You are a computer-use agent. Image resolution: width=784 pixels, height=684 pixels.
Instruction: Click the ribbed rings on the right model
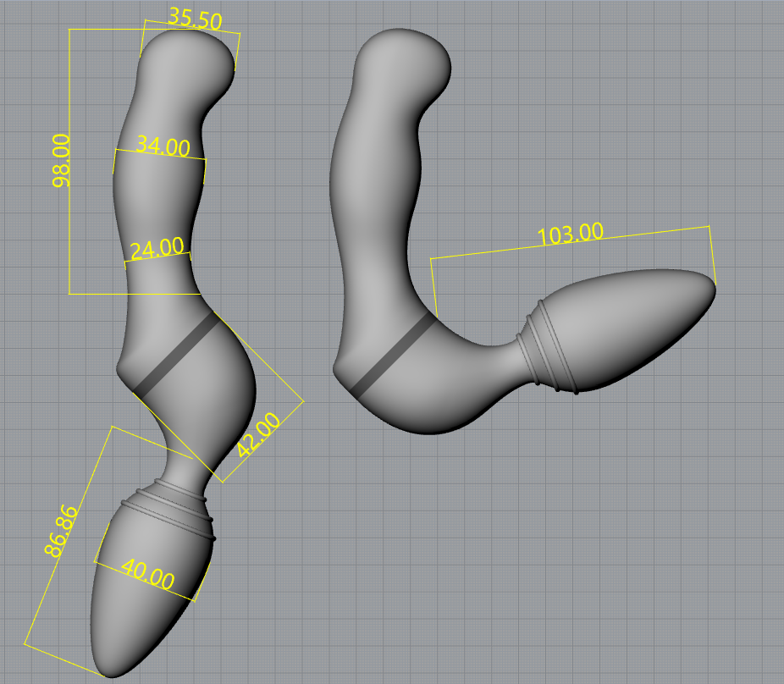click(547, 347)
